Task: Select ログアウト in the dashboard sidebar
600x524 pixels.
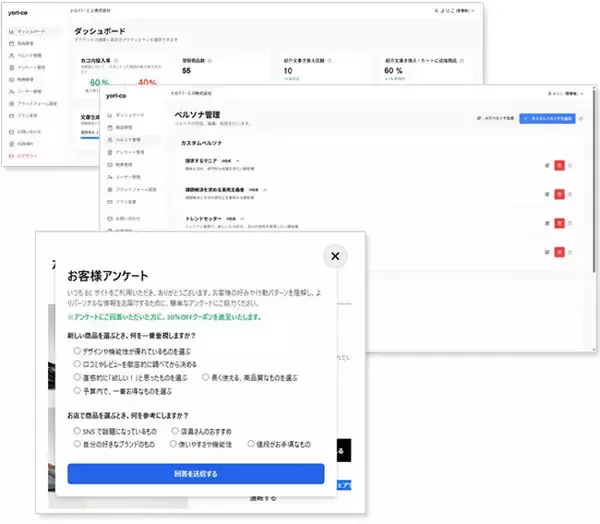Action: 25,156
